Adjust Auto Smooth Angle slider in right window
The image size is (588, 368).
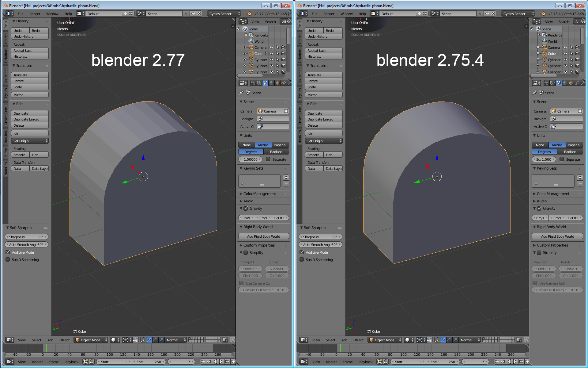pyautogui.click(x=320, y=245)
